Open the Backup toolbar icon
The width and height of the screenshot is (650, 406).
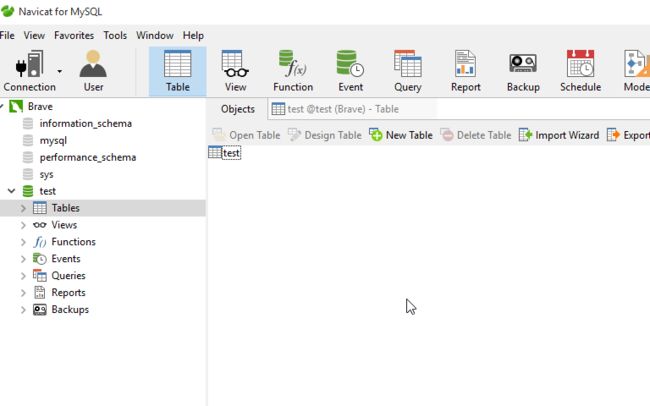523,71
